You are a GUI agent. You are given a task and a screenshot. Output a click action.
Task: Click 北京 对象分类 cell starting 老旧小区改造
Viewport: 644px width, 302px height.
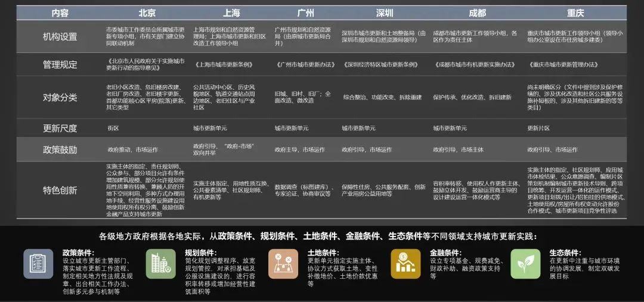146,97
